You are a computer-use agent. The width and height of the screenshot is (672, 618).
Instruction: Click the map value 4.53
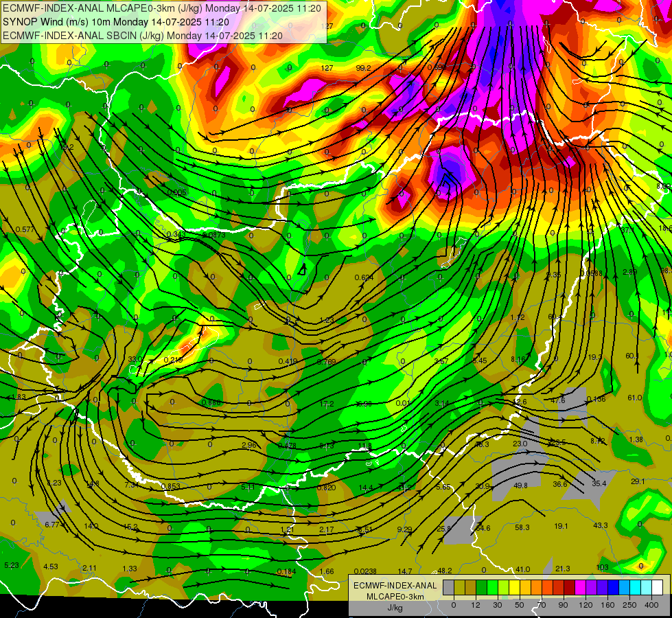pos(51,566)
